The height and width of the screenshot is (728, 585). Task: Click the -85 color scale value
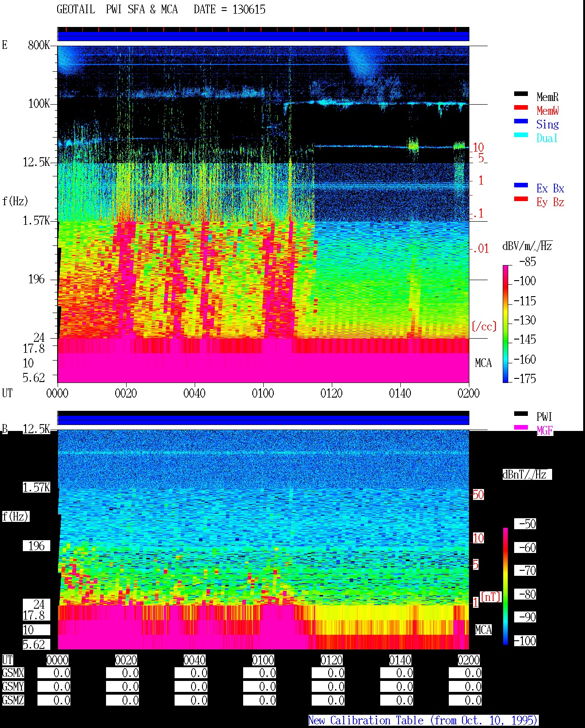(527, 262)
